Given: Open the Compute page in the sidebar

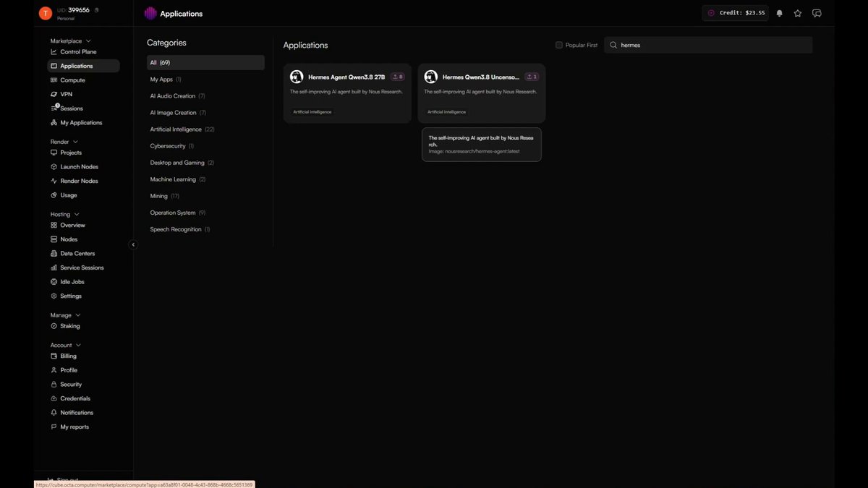Looking at the screenshot, I should (x=72, y=80).
